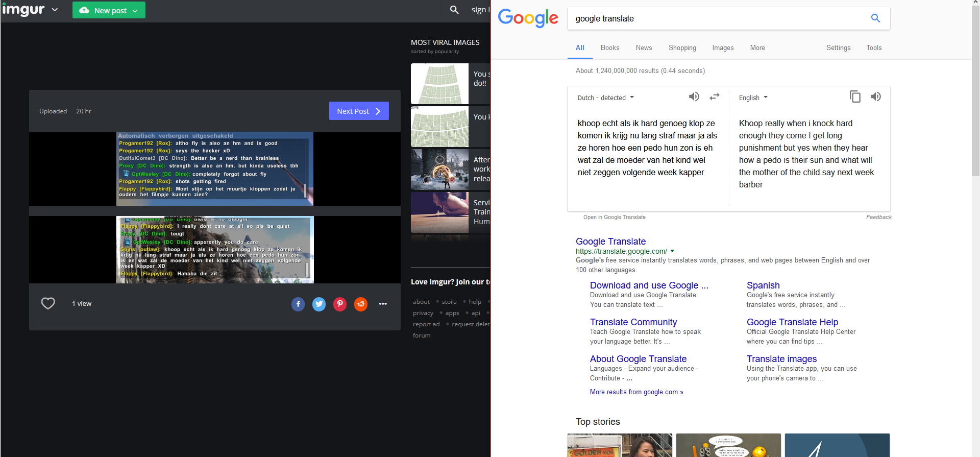Share post via Facebook icon
This screenshot has height=457, width=980.
tap(298, 304)
